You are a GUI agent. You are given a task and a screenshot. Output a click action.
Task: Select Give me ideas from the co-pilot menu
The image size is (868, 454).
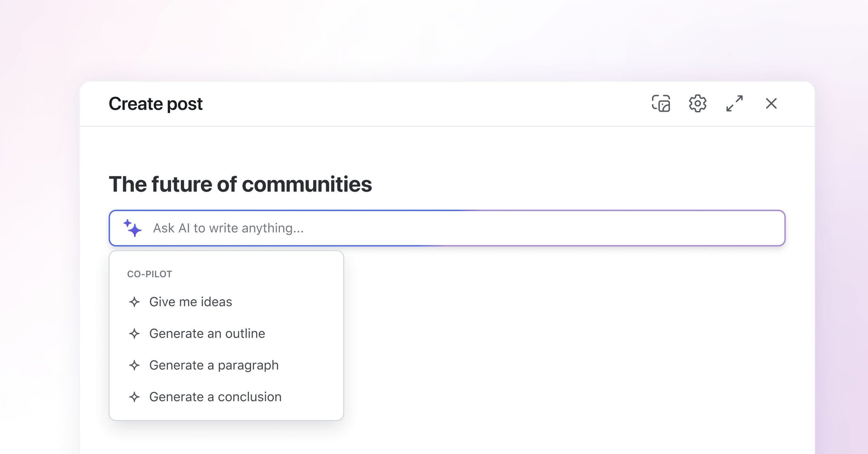tap(190, 302)
